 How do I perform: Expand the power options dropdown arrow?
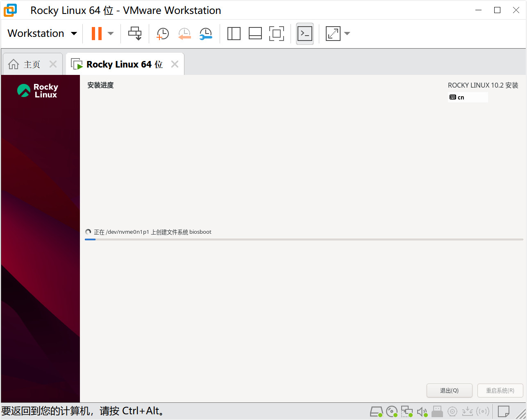[x=111, y=34]
